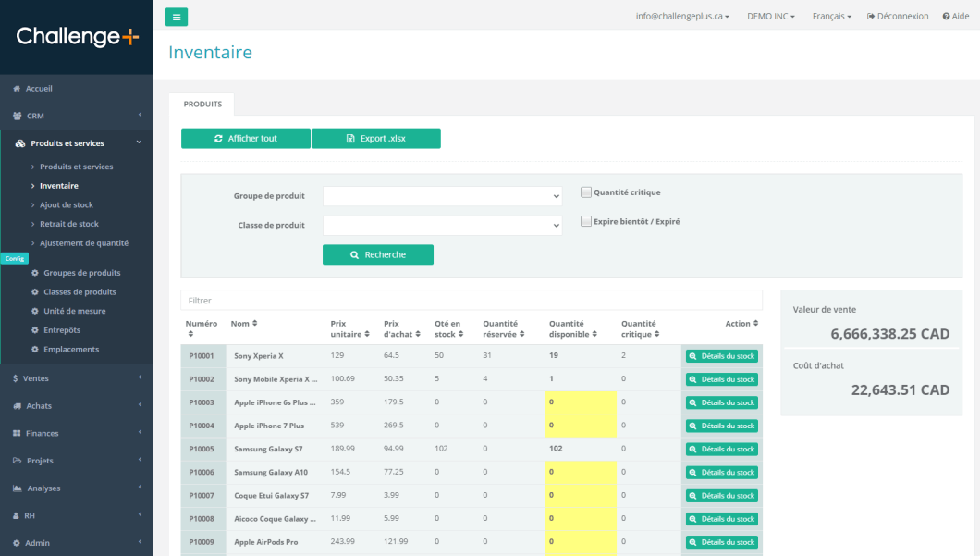Click the Projets folder icon
This screenshot has width=980, height=556.
pos(17,461)
